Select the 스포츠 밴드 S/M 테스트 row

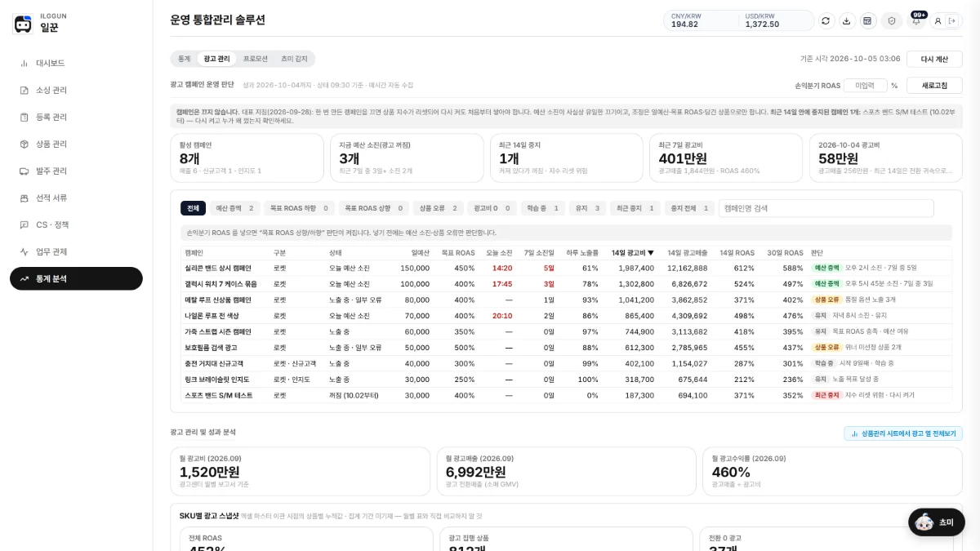click(x=566, y=395)
